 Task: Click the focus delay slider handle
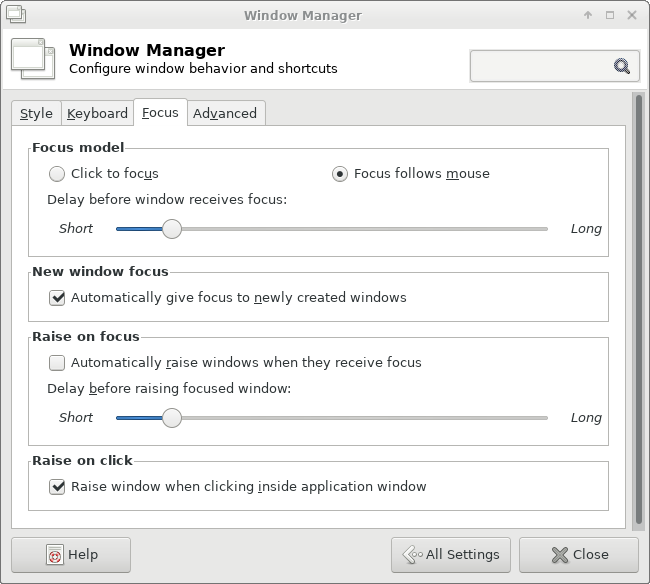pyautogui.click(x=172, y=229)
